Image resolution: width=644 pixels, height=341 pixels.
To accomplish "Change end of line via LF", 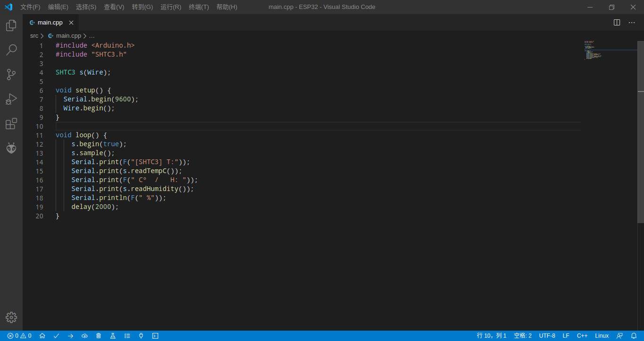I will tap(566, 336).
